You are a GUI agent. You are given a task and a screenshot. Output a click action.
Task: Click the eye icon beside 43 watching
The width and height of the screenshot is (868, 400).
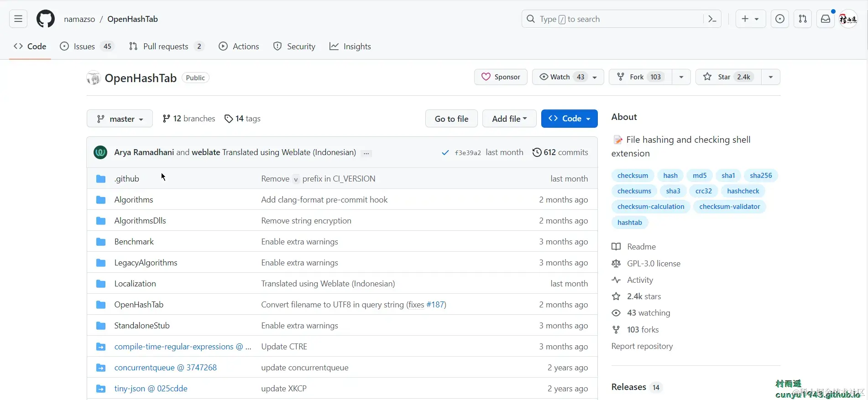[x=616, y=313]
